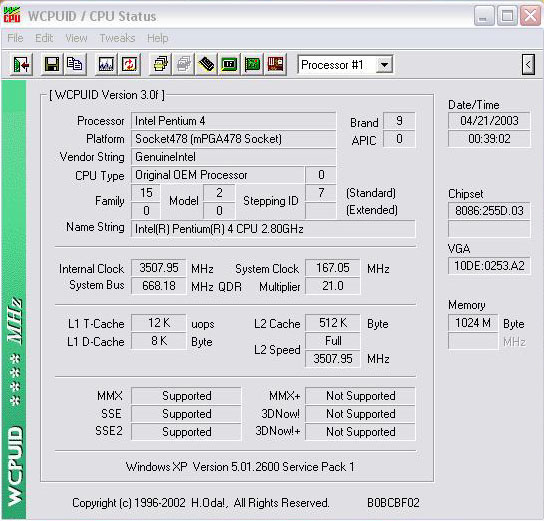
Task: Open the green chipset info icon
Action: click(x=229, y=64)
